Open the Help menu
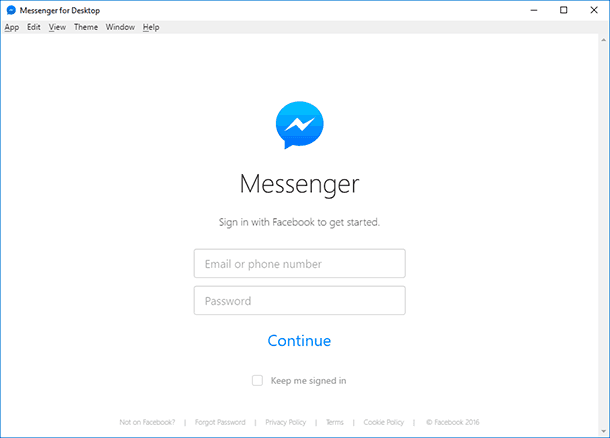 151,27
